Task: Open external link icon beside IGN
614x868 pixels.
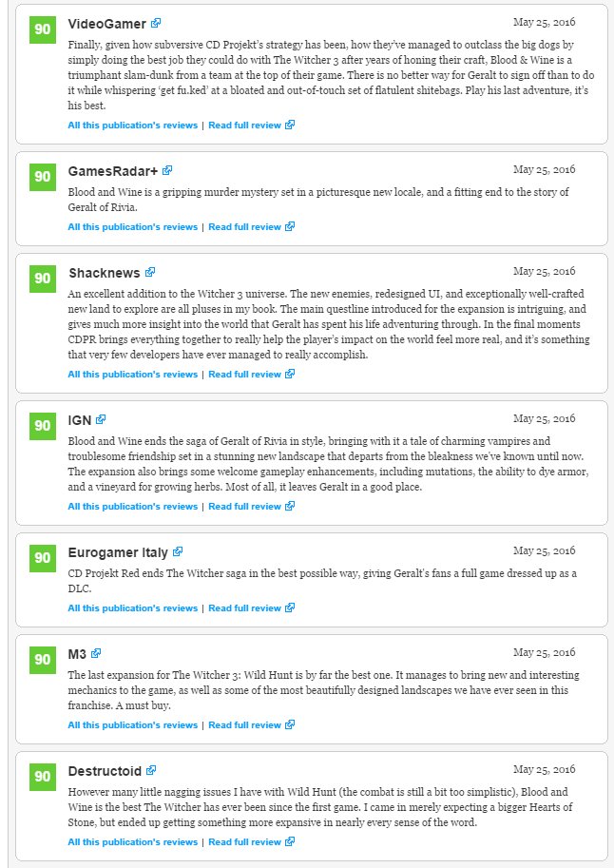Action: pyautogui.click(x=101, y=419)
